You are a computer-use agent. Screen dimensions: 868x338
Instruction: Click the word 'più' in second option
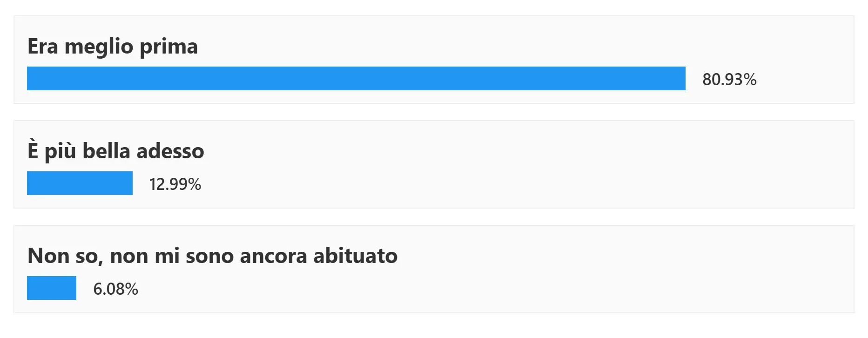tap(60, 152)
